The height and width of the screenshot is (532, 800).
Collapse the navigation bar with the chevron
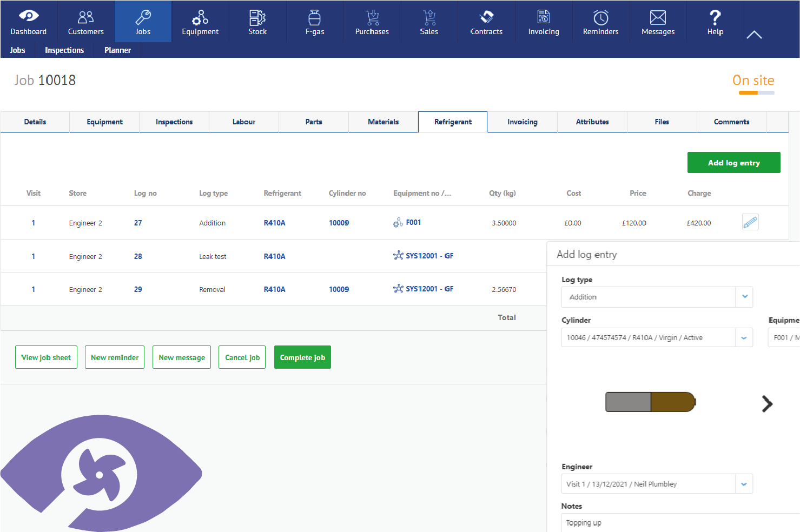754,34
